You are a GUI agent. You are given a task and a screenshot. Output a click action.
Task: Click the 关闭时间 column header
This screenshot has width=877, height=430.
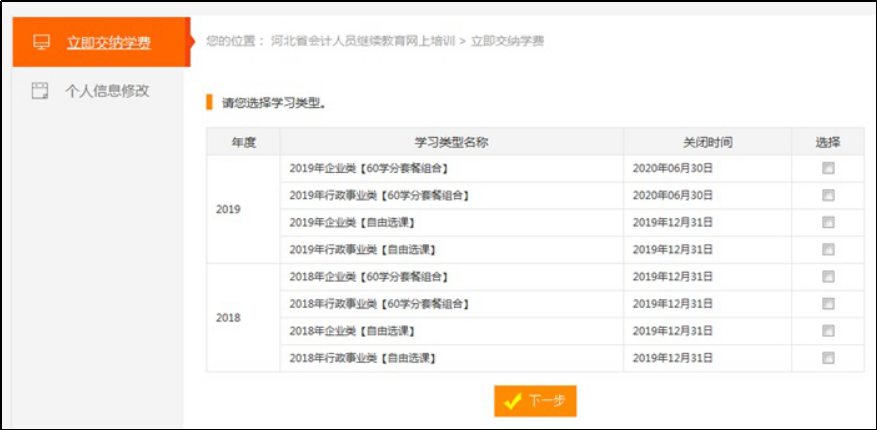coord(707,142)
